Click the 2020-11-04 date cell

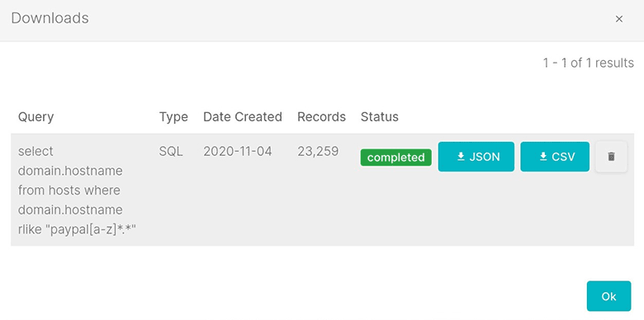tap(238, 152)
